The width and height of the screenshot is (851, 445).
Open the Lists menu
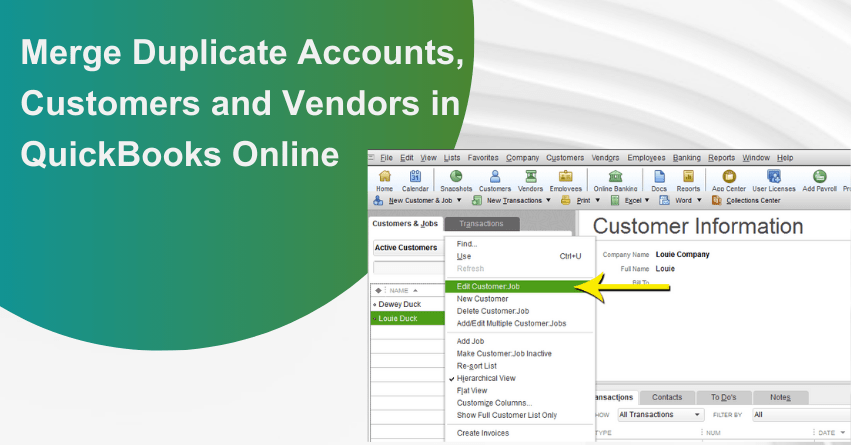[x=452, y=158]
